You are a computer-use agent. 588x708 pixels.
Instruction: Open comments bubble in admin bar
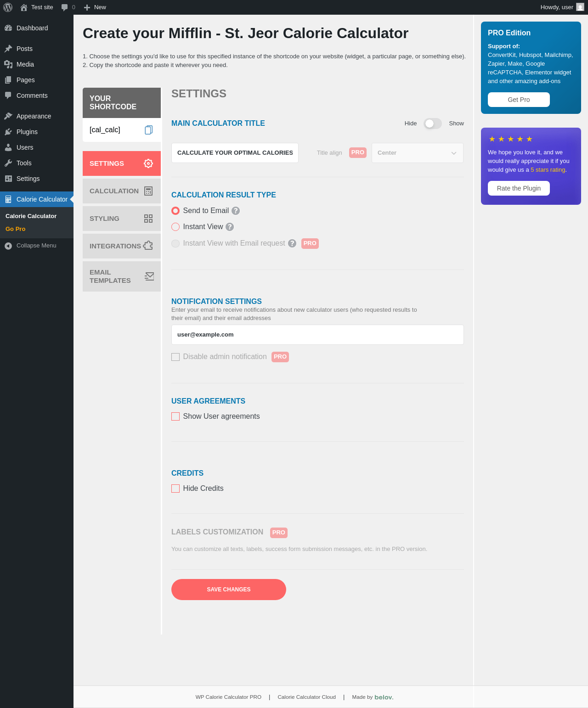point(65,7)
